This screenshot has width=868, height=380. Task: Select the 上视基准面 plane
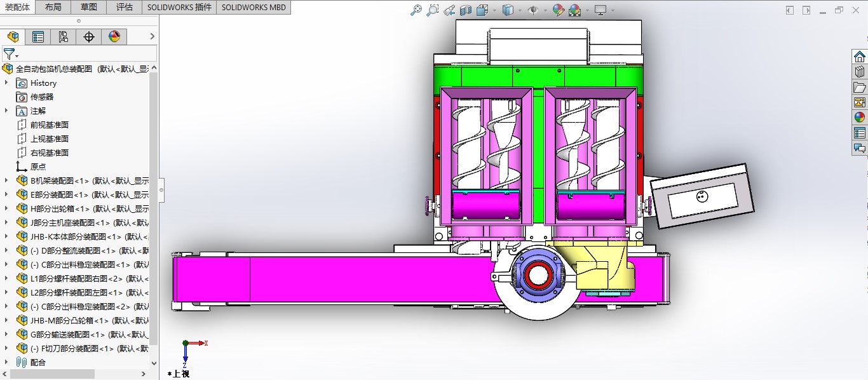[43, 139]
